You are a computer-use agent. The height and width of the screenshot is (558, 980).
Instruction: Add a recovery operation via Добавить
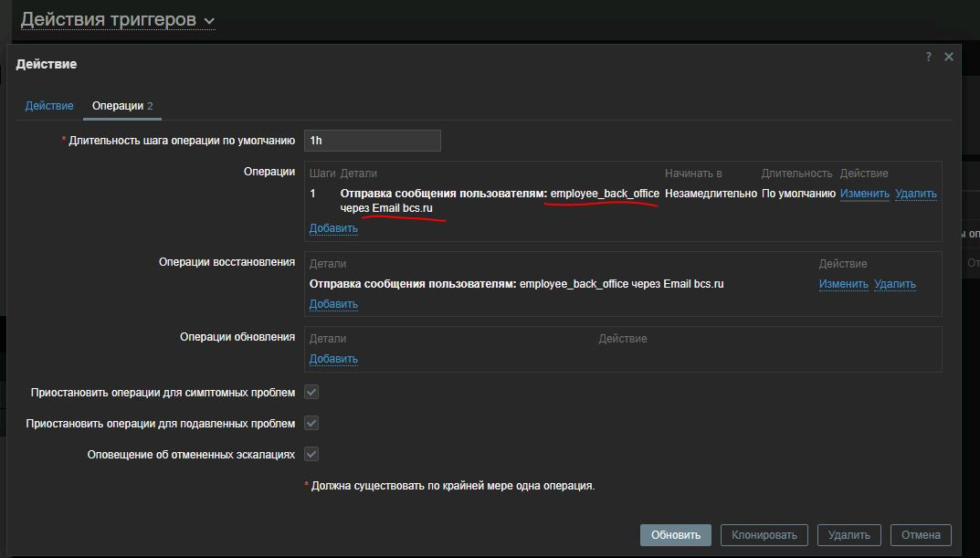333,304
